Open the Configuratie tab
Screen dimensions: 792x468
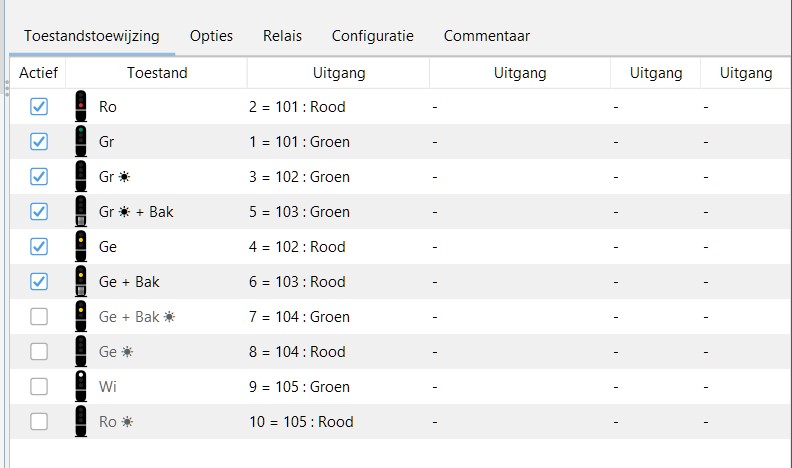click(372, 36)
